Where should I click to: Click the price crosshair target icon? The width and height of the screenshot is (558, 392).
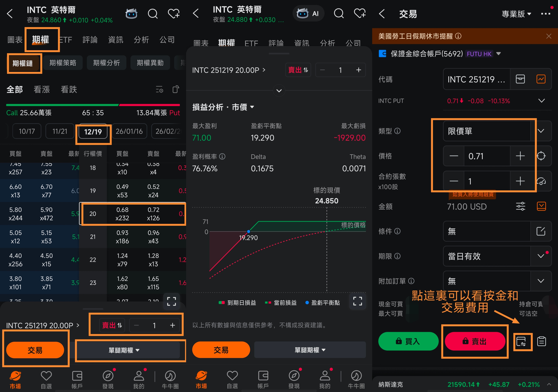point(541,156)
